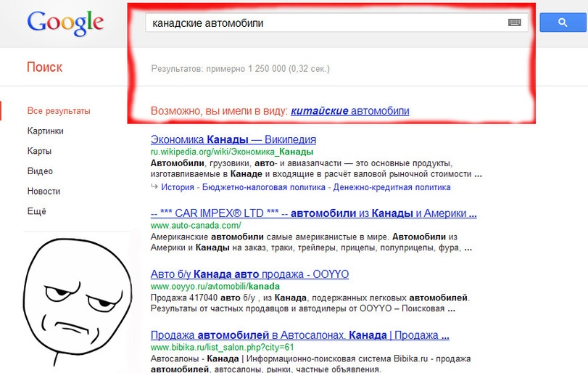This screenshot has height=373, width=588.
Task: Expand the 'Ещё' sidebar option
Action: tap(36, 211)
